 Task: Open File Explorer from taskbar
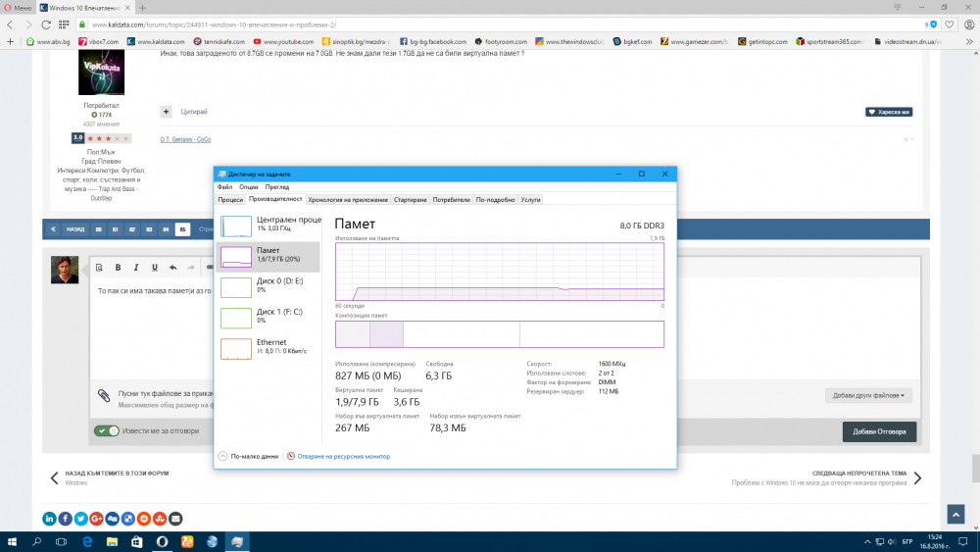(112, 541)
